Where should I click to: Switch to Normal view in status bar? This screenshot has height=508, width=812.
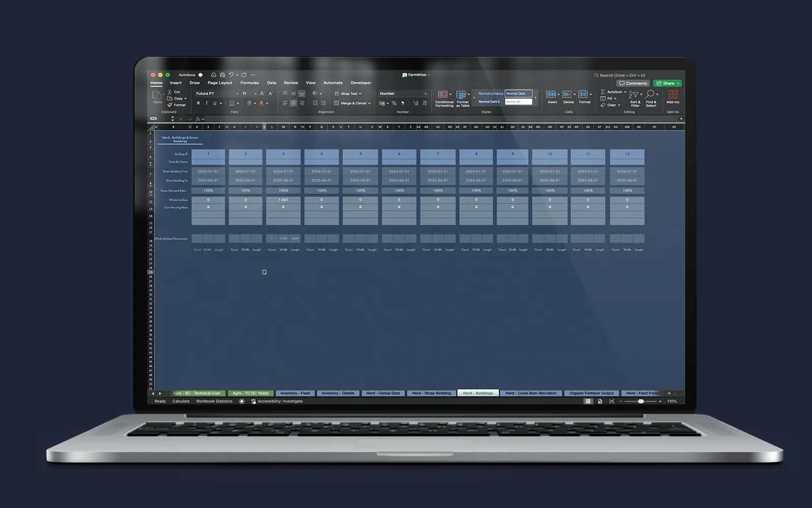[x=588, y=401]
